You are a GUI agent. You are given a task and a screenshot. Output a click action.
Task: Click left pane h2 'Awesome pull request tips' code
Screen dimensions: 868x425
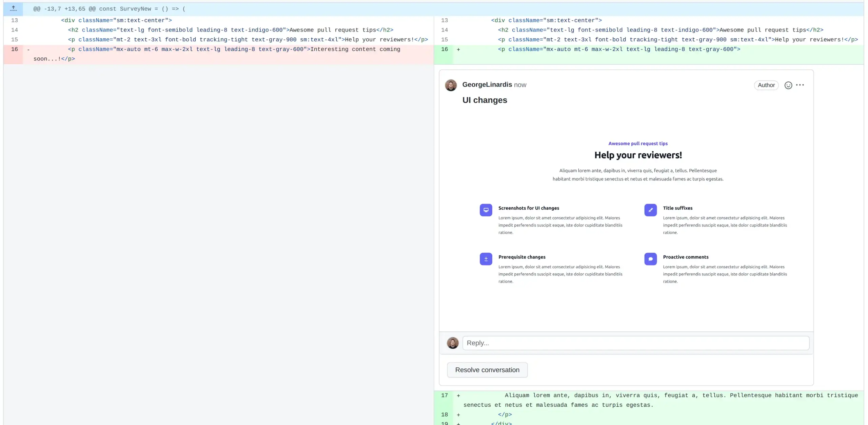(x=231, y=30)
